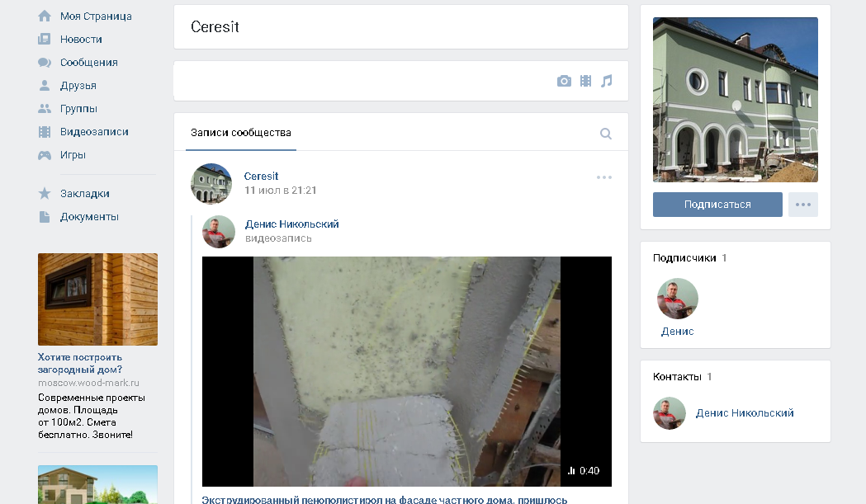Open post options three-dot menu
The width and height of the screenshot is (866, 504).
pyautogui.click(x=604, y=177)
